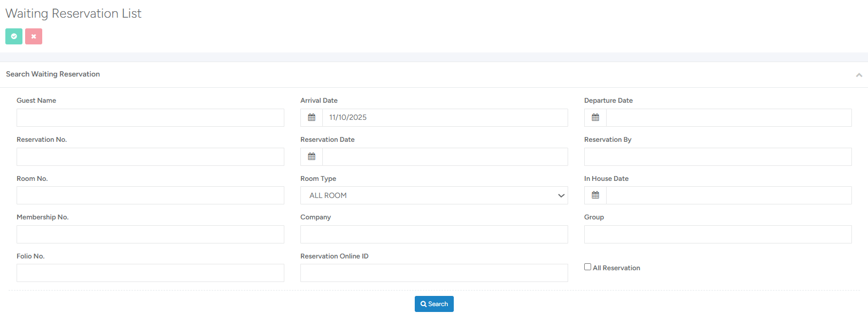Viewport: 868px width, 320px height.
Task: Click the Folio No. text field
Action: point(150,273)
